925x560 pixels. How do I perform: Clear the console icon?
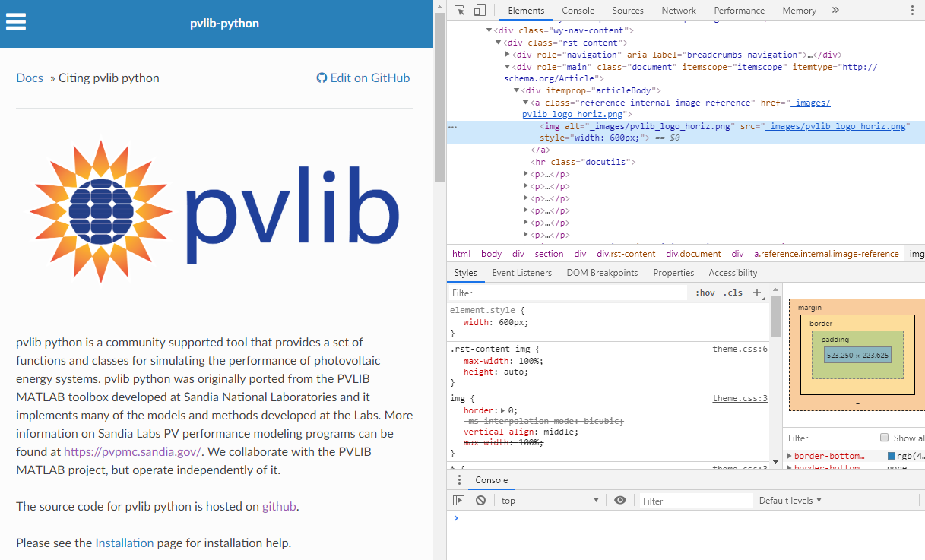[480, 501]
